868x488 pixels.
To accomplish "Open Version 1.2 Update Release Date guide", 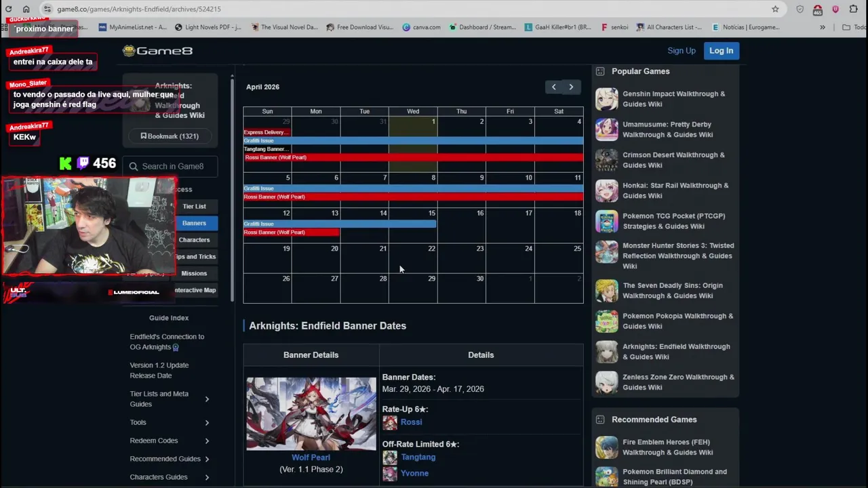I will pyautogui.click(x=159, y=370).
